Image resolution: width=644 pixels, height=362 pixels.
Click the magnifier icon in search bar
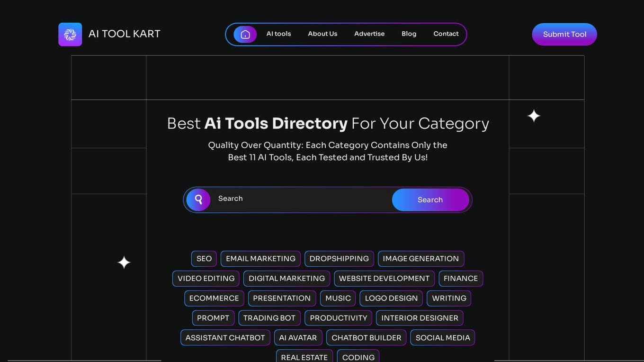pos(198,199)
